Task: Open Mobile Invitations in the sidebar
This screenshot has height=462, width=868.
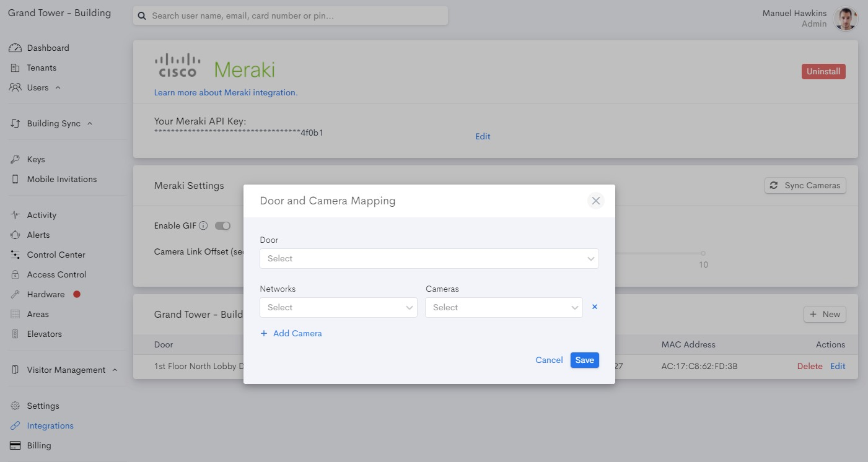Action: 61,179
